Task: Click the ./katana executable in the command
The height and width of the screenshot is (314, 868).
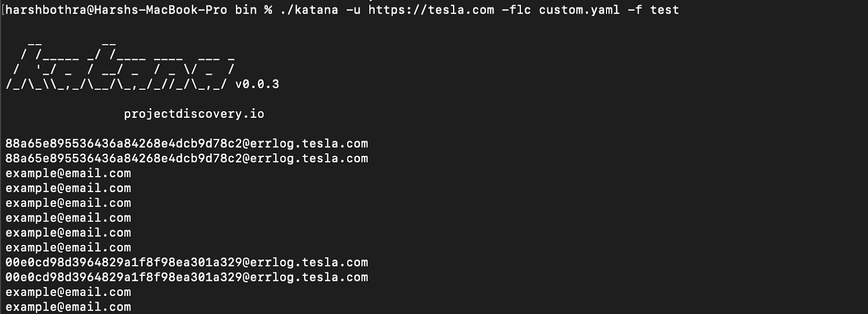Action: pyautogui.click(x=309, y=10)
